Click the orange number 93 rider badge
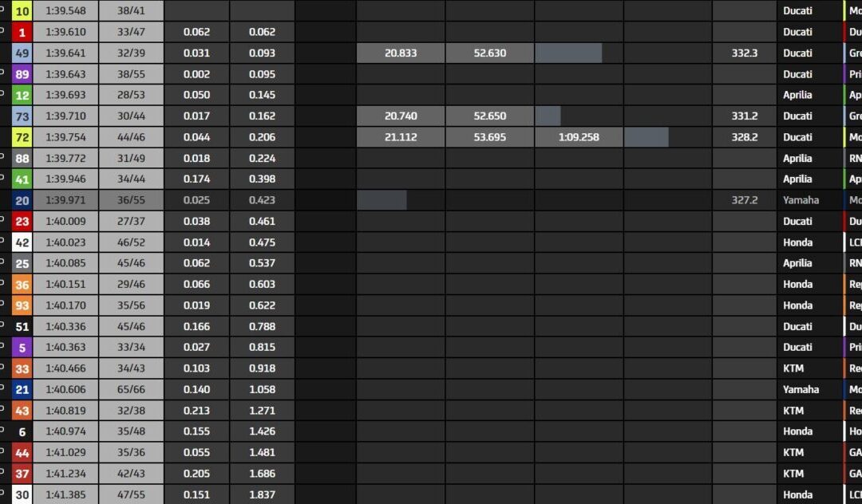The image size is (862, 504). [x=22, y=305]
